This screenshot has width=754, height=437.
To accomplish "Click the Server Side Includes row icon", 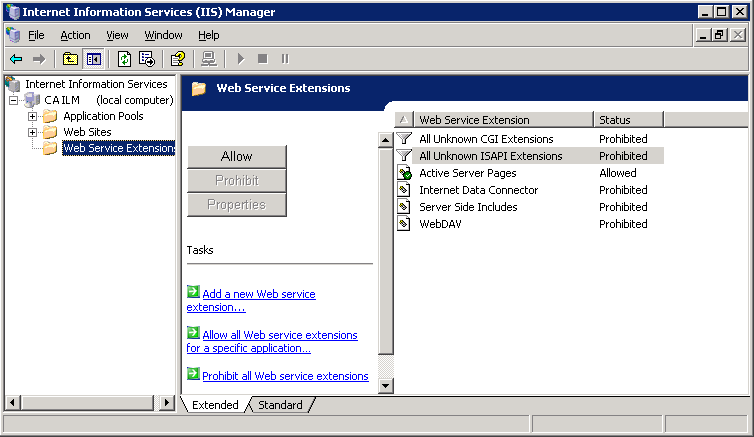I will [404, 207].
